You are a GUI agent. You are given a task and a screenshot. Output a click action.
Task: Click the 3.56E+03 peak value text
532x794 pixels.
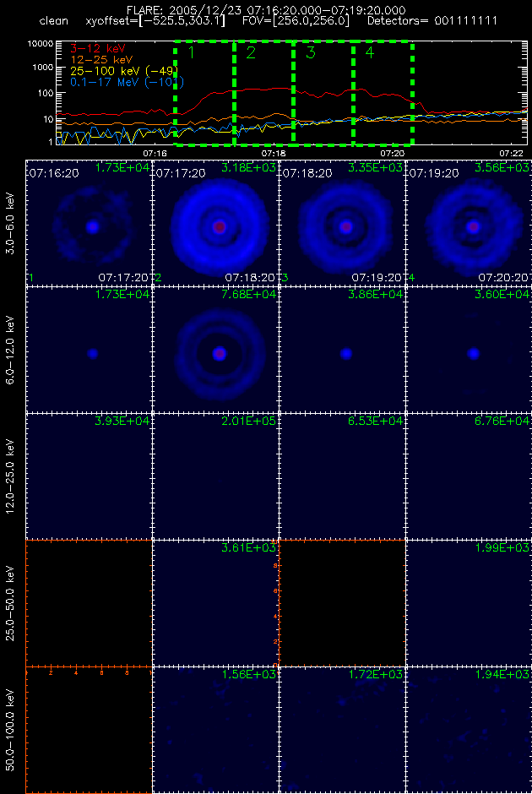[x=503, y=167]
